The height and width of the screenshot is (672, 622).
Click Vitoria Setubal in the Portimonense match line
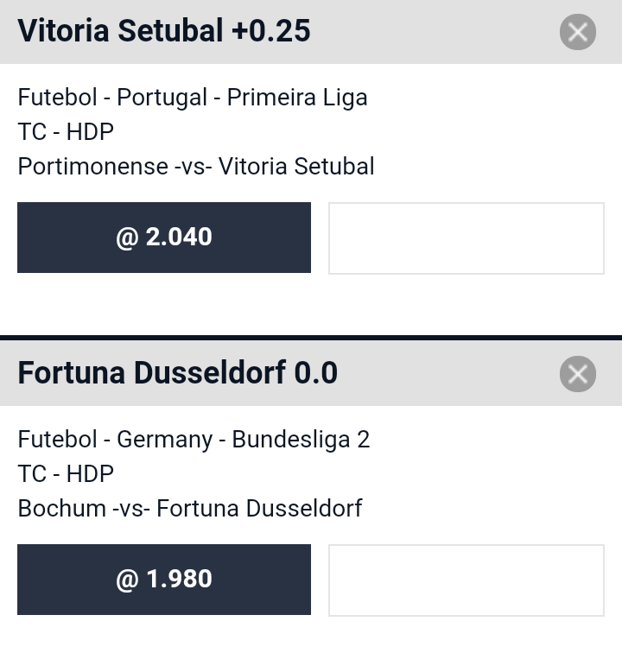tap(296, 166)
